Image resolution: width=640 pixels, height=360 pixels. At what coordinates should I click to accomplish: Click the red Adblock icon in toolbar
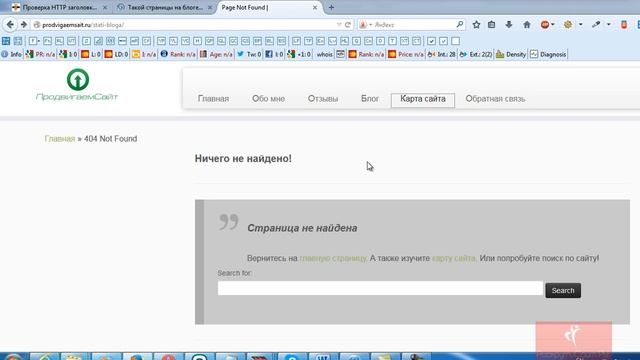544,25
